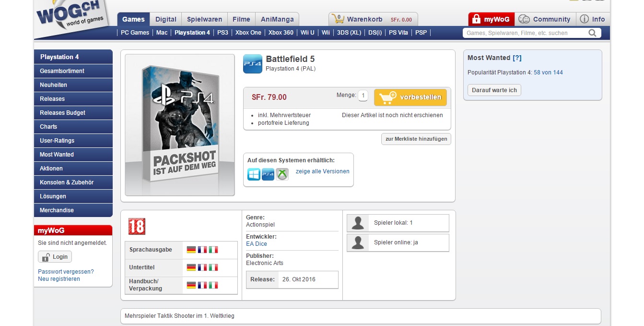Open the Community tab
This screenshot has width=644, height=326.
(x=545, y=19)
